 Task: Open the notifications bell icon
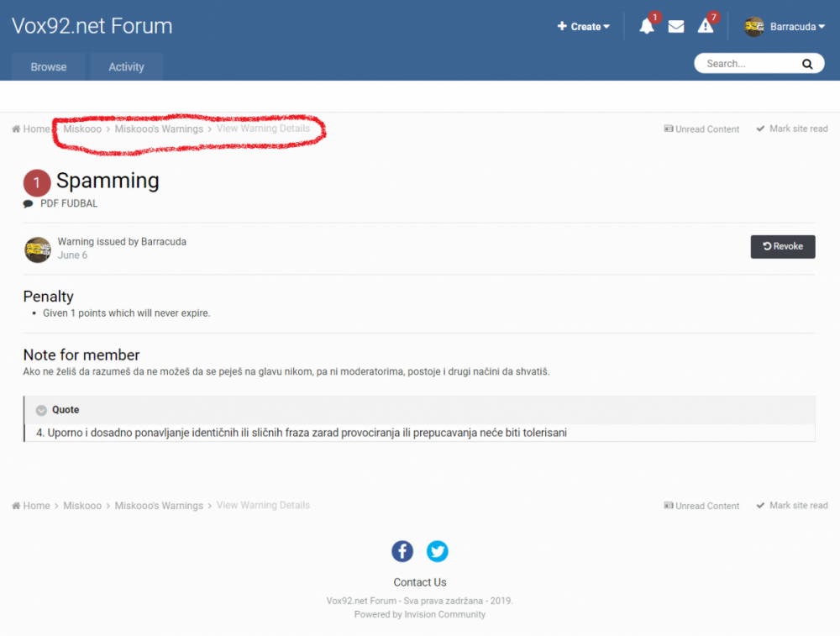pos(646,27)
